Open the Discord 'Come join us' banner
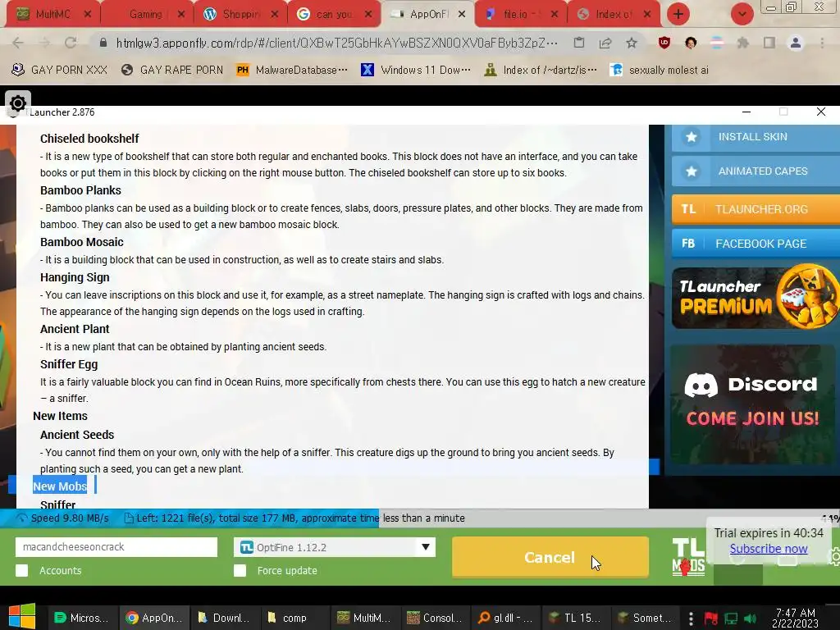840x630 pixels. point(752,405)
